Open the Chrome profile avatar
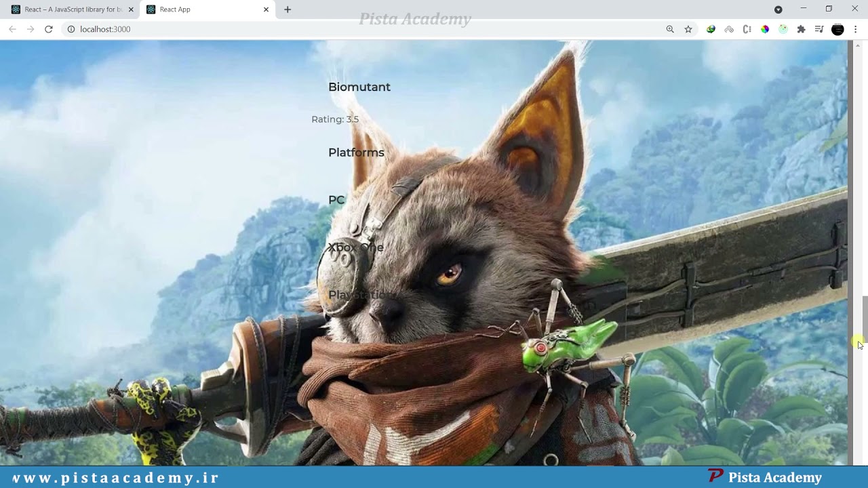The height and width of the screenshot is (488, 868). pyautogui.click(x=837, y=29)
